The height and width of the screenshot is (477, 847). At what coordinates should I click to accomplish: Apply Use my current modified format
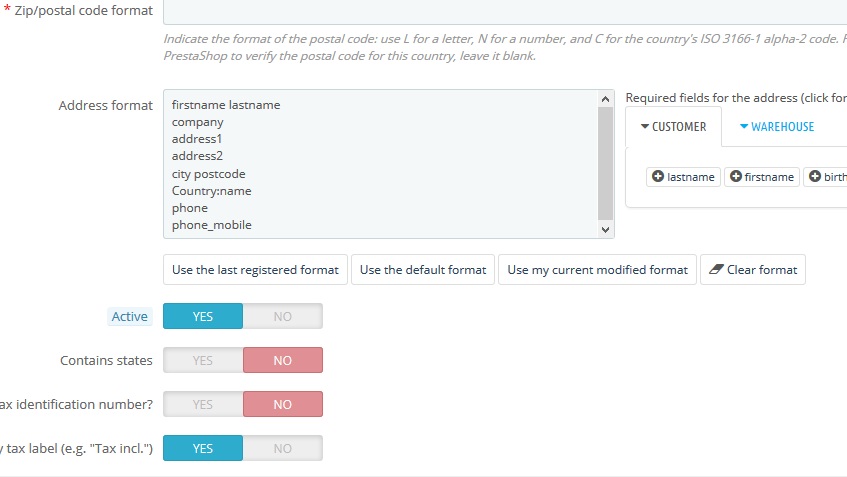click(x=597, y=270)
